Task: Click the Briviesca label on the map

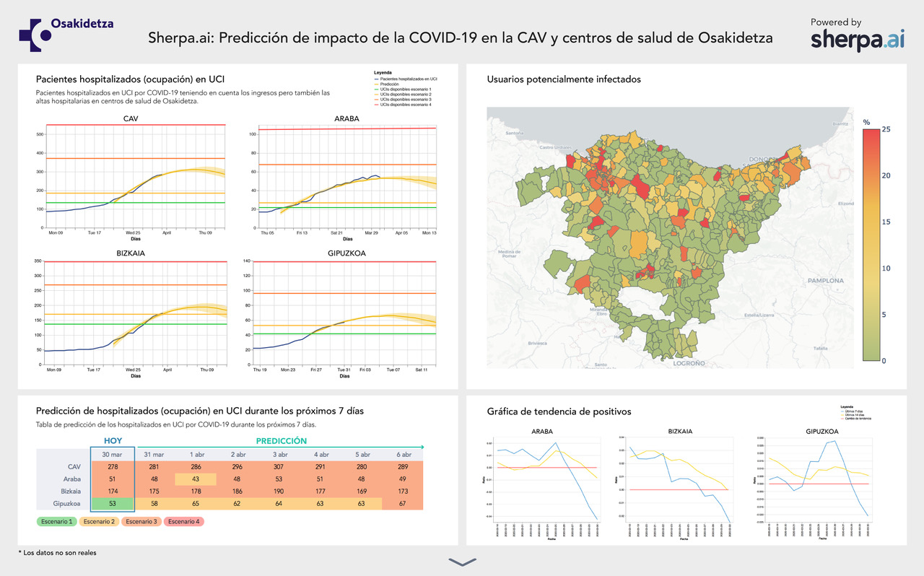Action: click(x=539, y=345)
